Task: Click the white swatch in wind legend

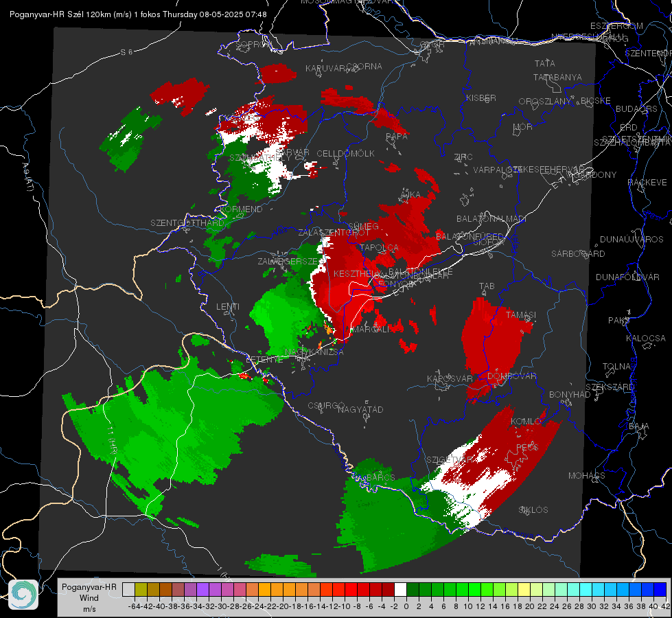Action: point(400,589)
